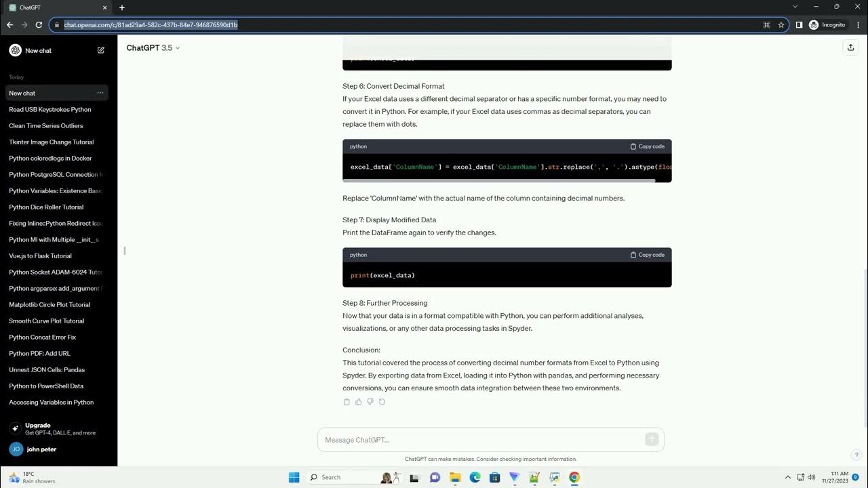Screen dimensions: 868x488
Task: Click the send message arrow button
Action: point(652,439)
